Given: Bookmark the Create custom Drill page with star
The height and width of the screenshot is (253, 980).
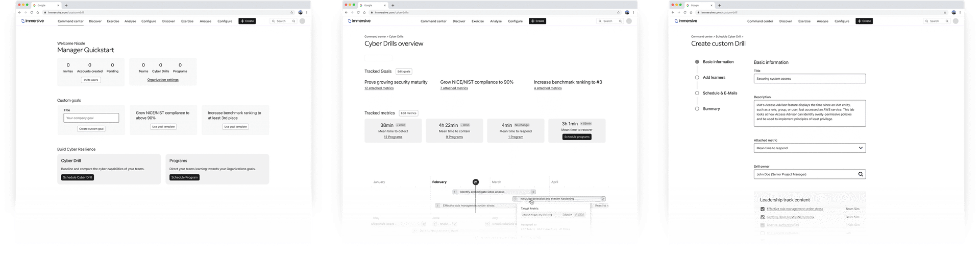Looking at the screenshot, I should tap(945, 12).
